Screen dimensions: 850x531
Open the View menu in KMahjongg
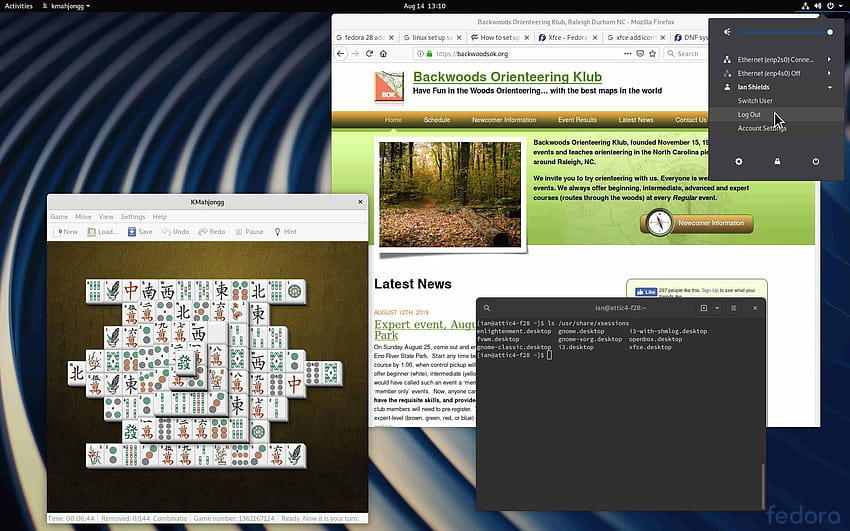click(x=106, y=216)
